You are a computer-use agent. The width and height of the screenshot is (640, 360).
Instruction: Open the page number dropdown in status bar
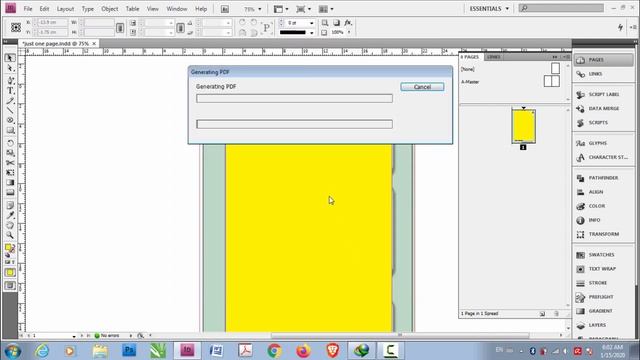[x=74, y=336]
